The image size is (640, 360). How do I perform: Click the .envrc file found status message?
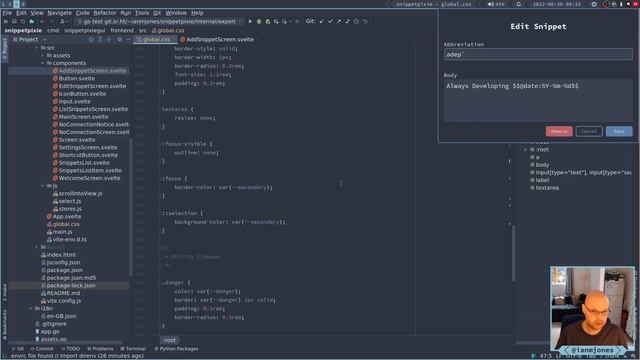[76, 356]
